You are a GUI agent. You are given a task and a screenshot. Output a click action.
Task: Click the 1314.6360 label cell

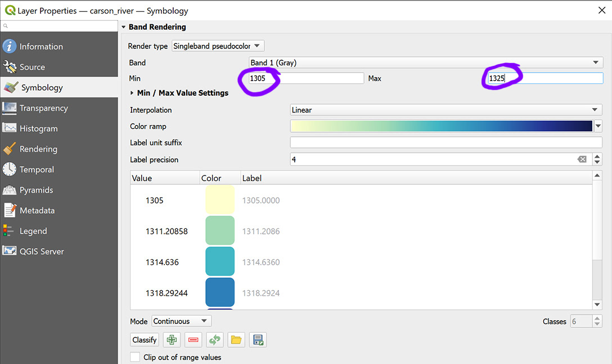pyautogui.click(x=261, y=262)
